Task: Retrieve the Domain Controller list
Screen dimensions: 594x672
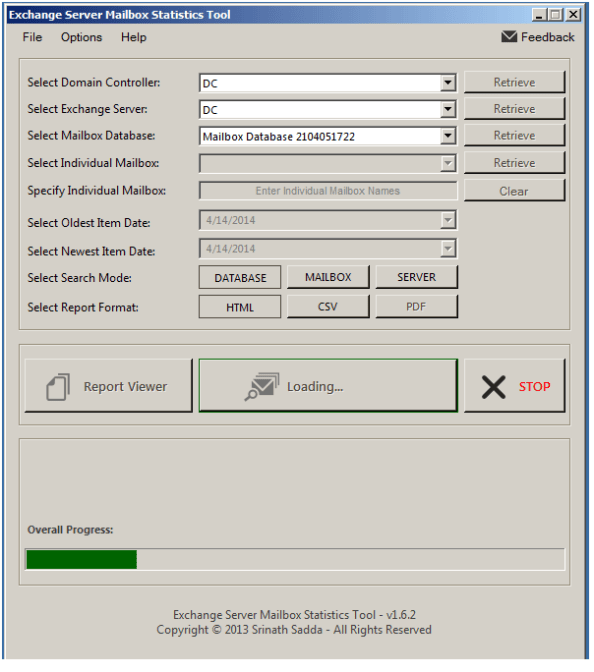Action: coord(514,82)
